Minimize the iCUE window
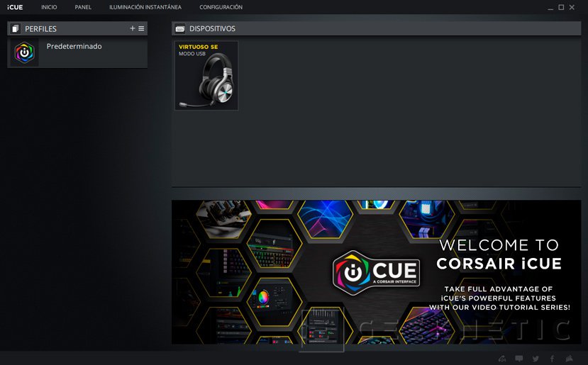The height and width of the screenshot is (365, 588). point(550,8)
